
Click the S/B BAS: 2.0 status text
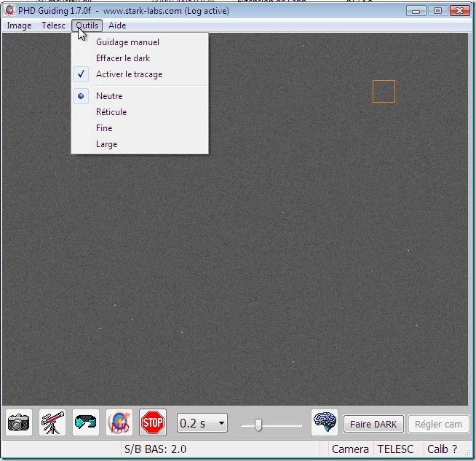(156, 449)
